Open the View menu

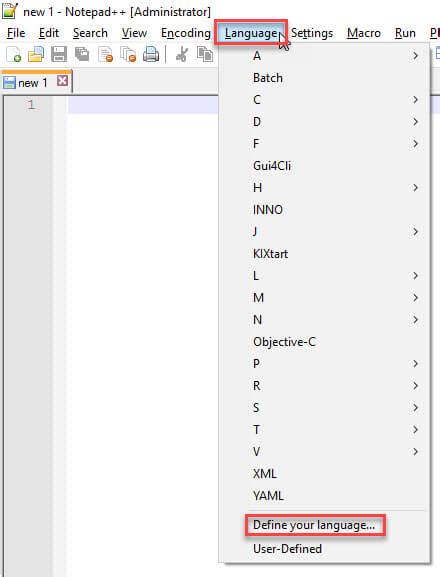point(134,33)
